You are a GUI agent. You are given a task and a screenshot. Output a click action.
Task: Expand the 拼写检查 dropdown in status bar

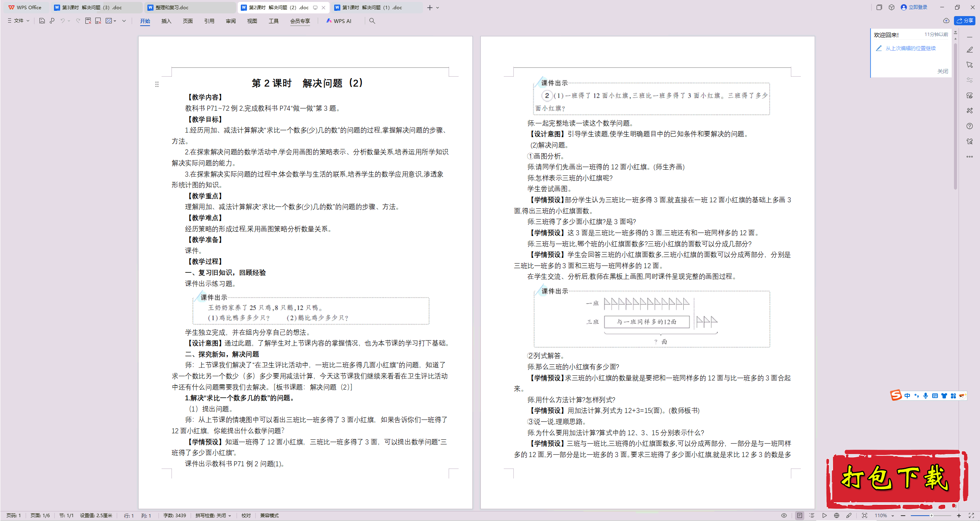(x=213, y=515)
